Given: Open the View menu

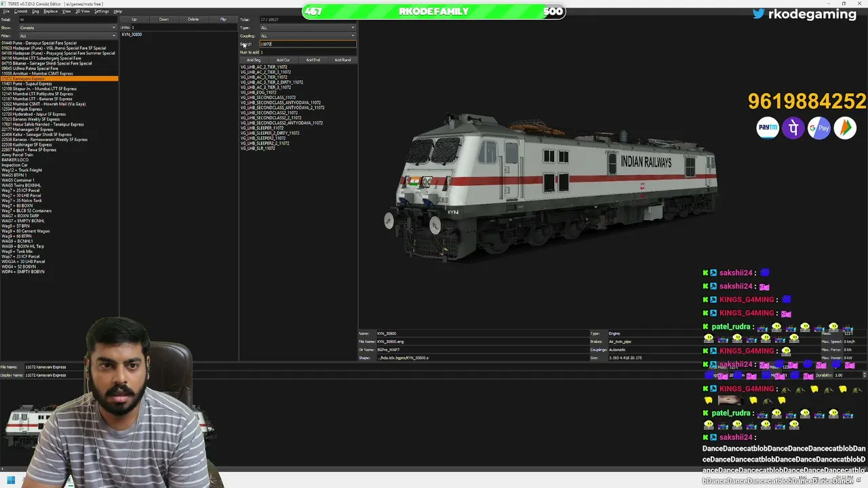Looking at the screenshot, I should click(66, 12).
